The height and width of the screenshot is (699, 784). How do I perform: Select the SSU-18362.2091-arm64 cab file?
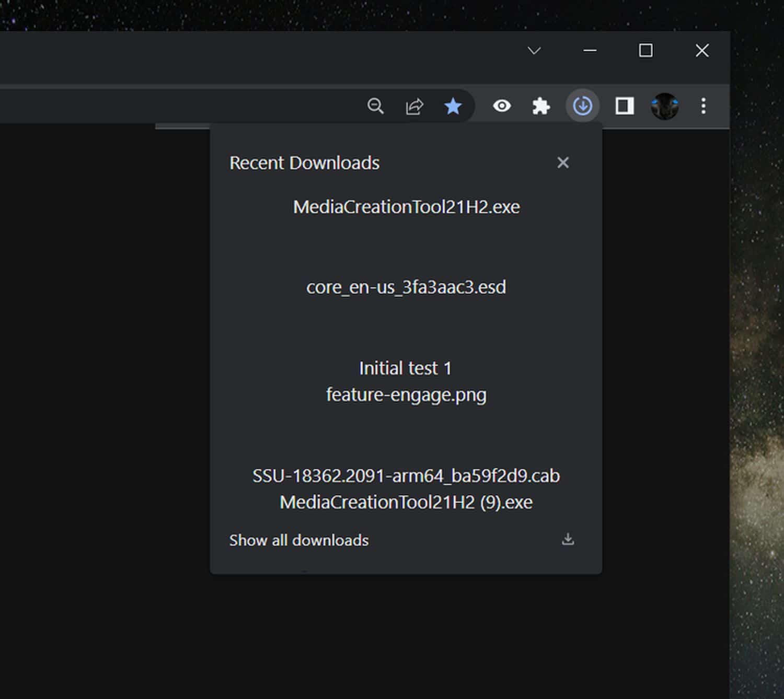pos(406,476)
